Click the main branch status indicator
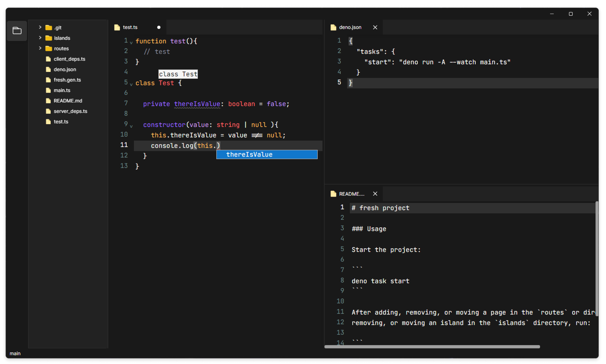Viewport: 606px width, 364px height. point(15,353)
